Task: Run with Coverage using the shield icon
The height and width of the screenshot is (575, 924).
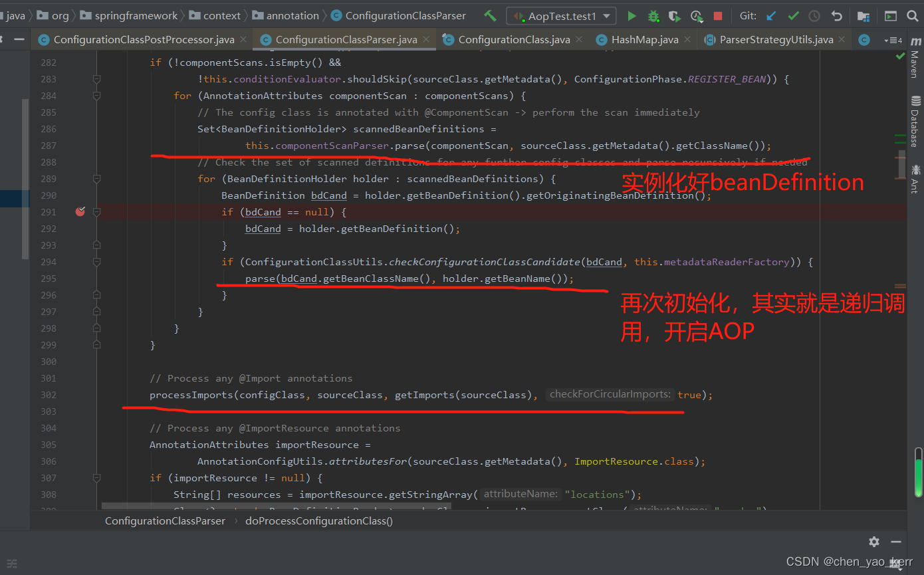Action: click(675, 16)
